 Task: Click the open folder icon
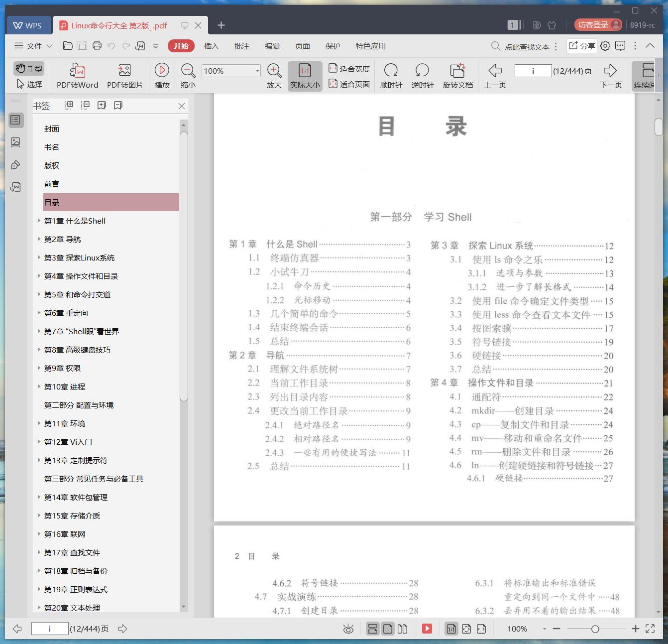tap(68, 46)
